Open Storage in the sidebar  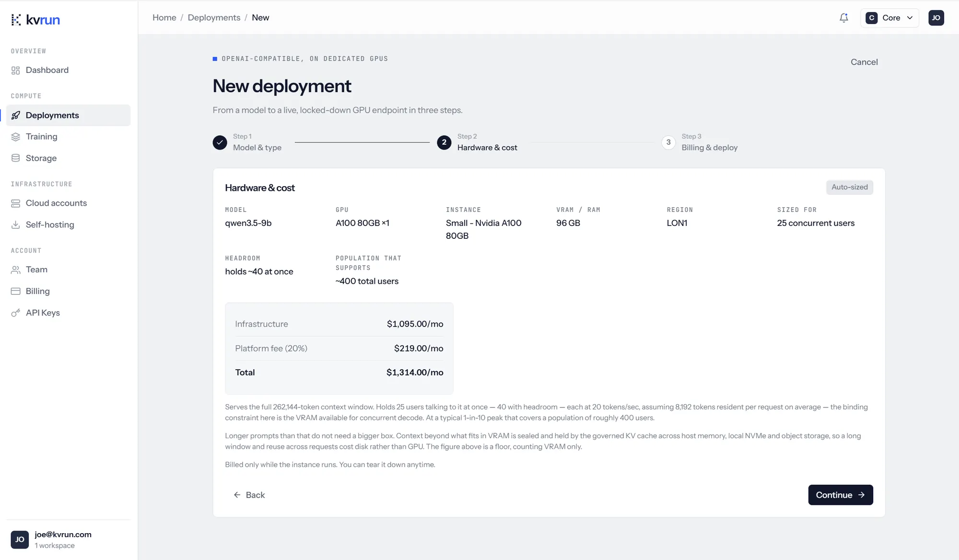[68, 158]
